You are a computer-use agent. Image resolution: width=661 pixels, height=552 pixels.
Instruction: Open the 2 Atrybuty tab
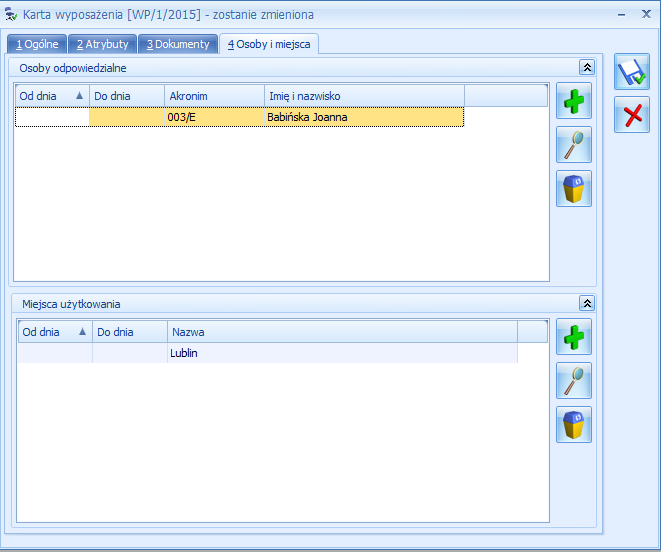point(102,44)
